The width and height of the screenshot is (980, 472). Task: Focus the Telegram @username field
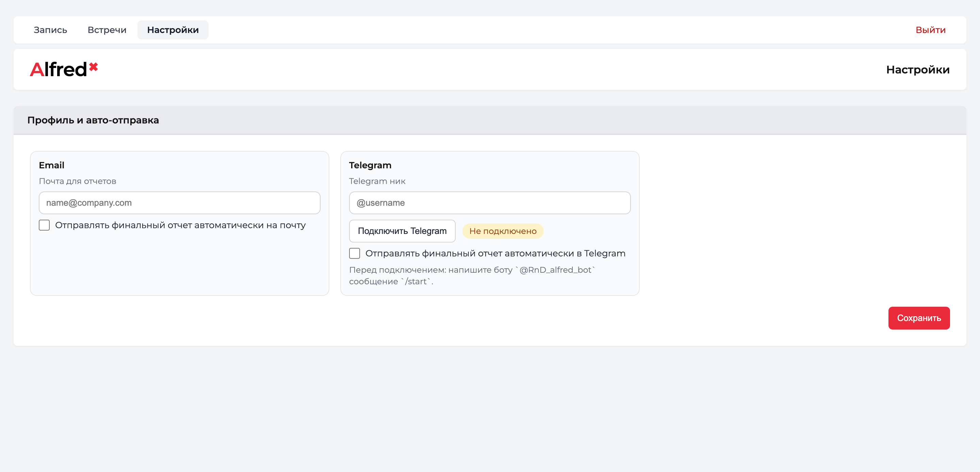click(489, 203)
